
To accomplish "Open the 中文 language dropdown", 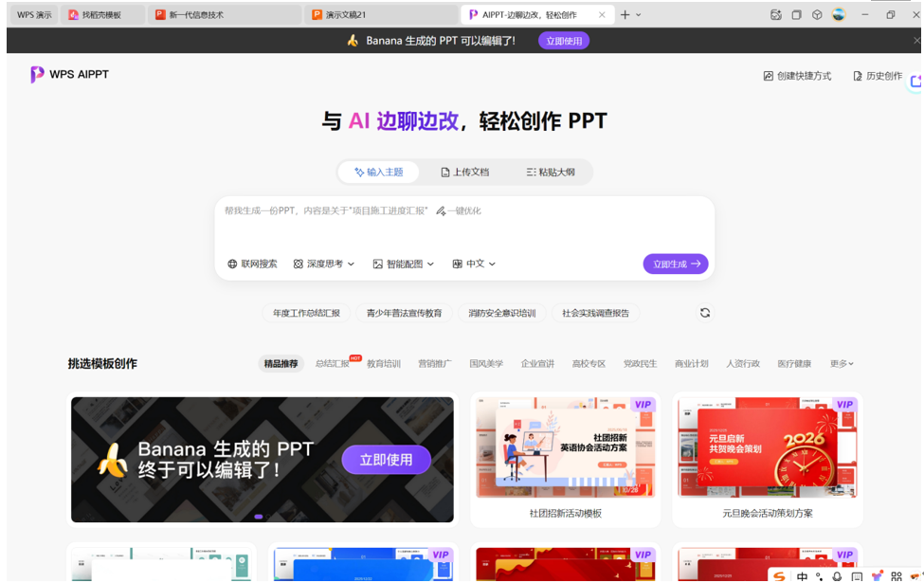I will click(474, 264).
